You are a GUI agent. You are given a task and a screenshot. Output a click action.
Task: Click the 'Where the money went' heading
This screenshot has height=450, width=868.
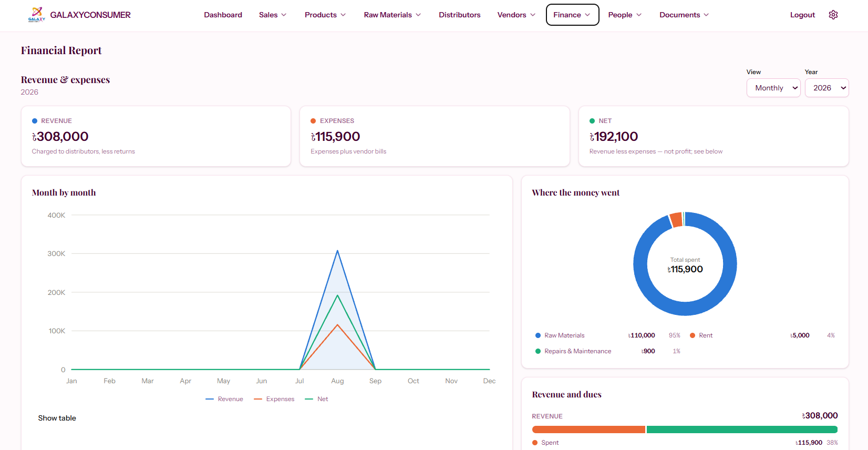pyautogui.click(x=575, y=193)
